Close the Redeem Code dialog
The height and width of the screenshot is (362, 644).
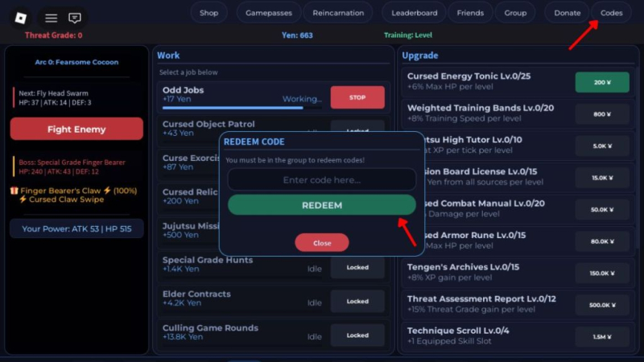[322, 243]
